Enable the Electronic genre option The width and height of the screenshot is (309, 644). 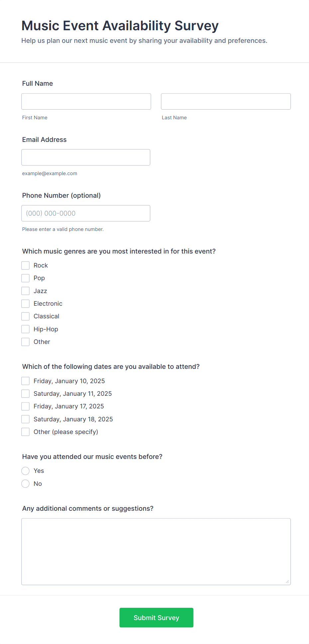[26, 304]
